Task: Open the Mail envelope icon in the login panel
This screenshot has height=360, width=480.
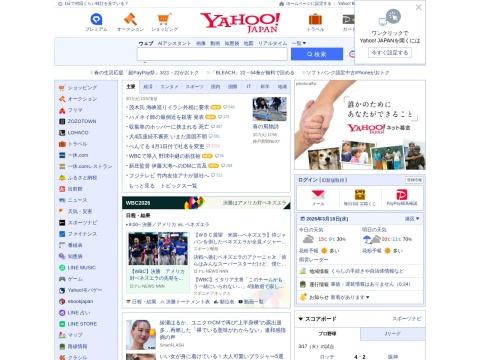Action: 318,197
